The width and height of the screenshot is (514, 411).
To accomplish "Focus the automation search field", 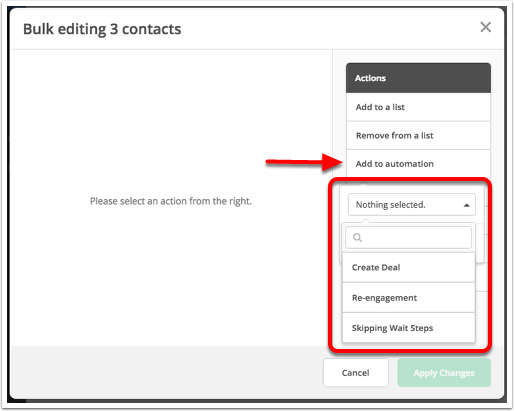I will (408, 237).
